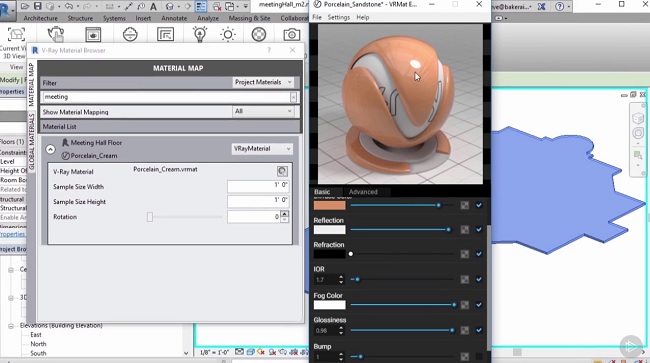650x363 pixels.
Task: Clear the meeting search filter
Action: click(x=293, y=97)
